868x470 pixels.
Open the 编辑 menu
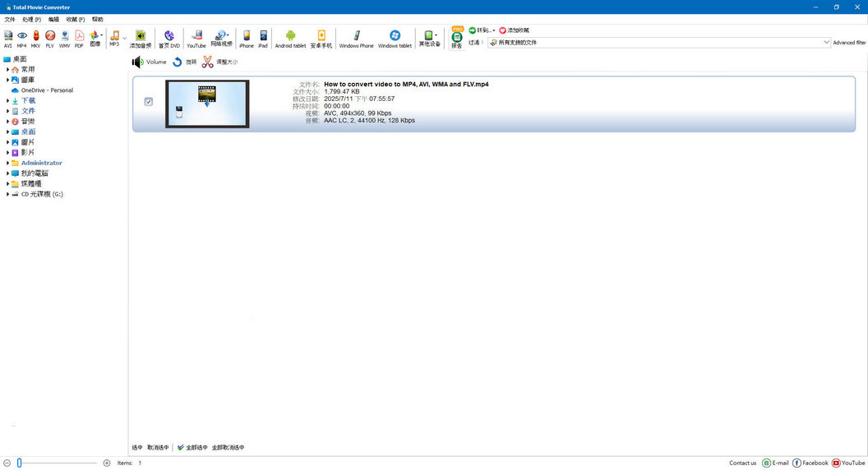click(x=53, y=20)
